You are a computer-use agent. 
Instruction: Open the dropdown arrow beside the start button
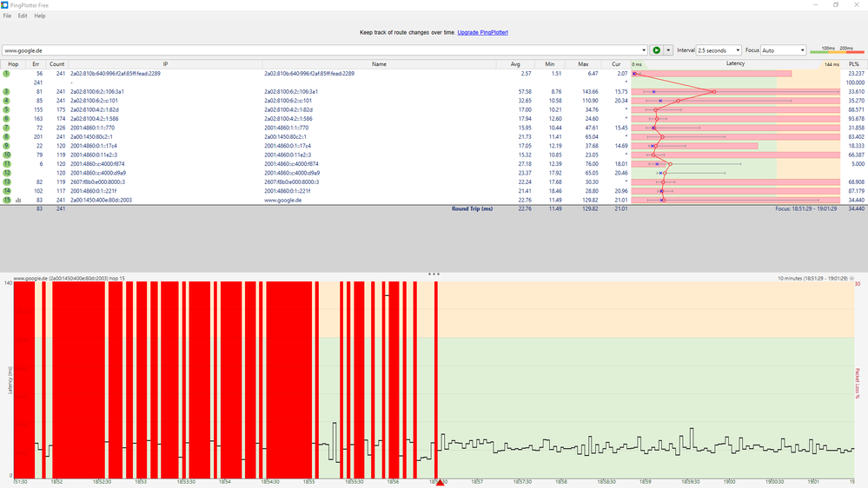pos(668,50)
